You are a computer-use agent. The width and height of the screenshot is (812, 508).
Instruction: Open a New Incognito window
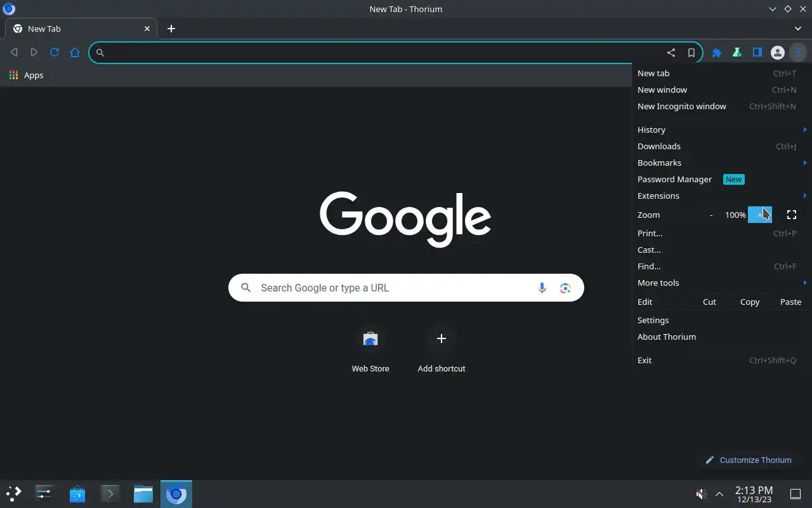click(x=722, y=106)
